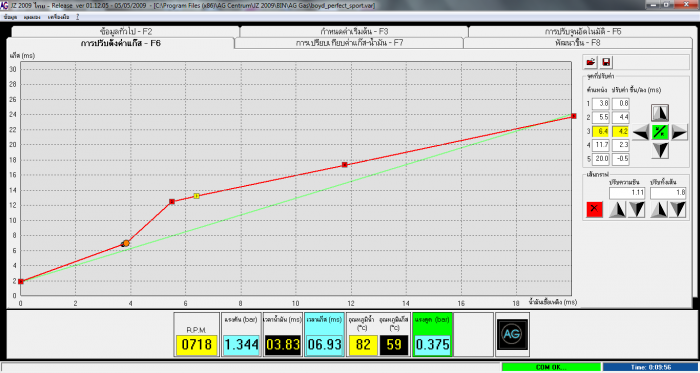This screenshot has height=373, width=700.
Task: Switch to the F2 general information tab
Action: point(126,32)
